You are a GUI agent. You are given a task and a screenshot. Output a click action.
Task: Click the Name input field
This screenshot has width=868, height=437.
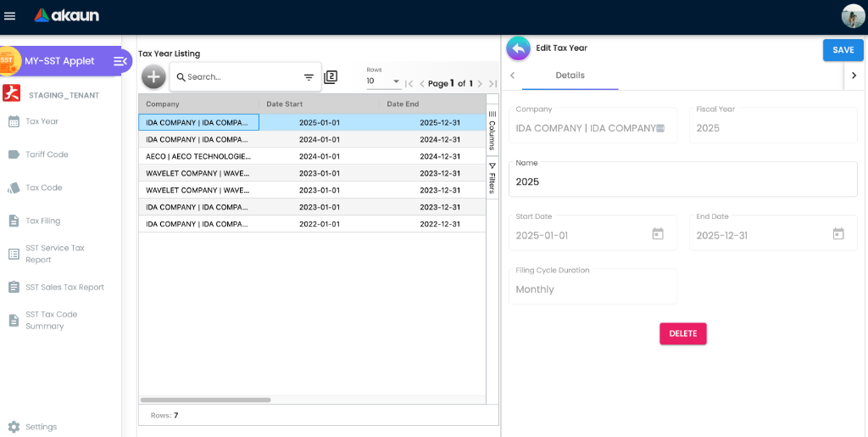pos(682,182)
